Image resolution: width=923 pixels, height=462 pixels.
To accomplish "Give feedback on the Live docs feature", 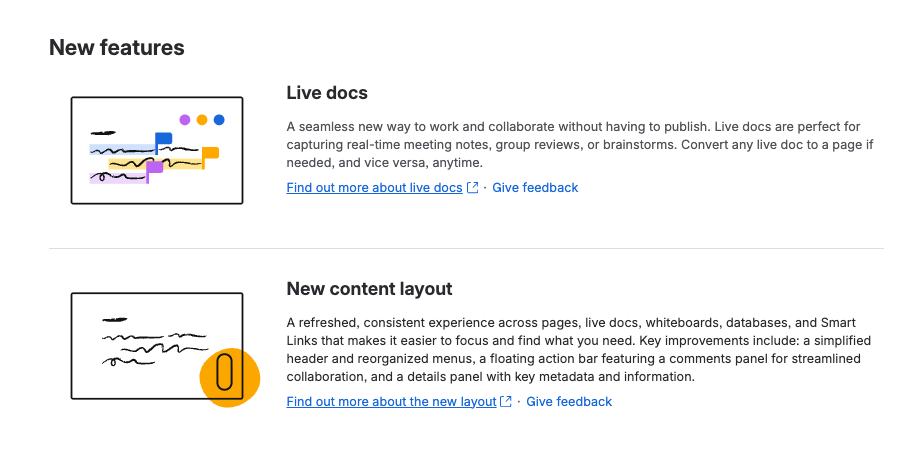I will [535, 188].
